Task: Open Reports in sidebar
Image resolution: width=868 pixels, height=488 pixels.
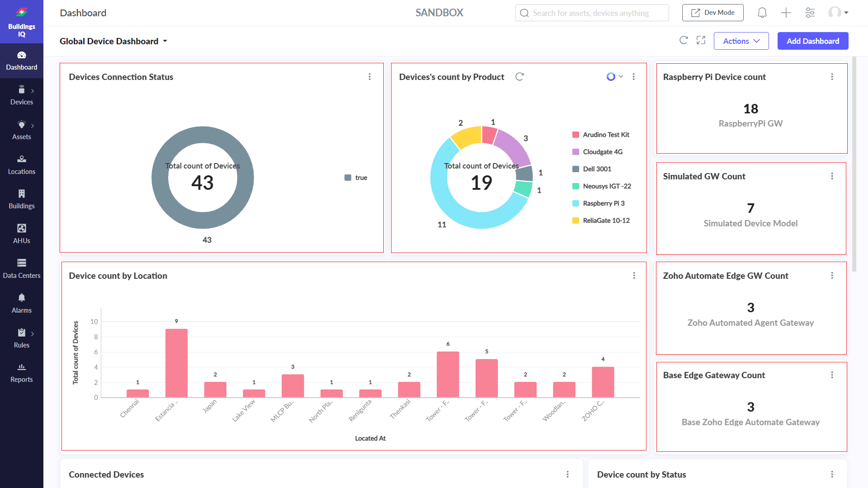Action: click(22, 373)
